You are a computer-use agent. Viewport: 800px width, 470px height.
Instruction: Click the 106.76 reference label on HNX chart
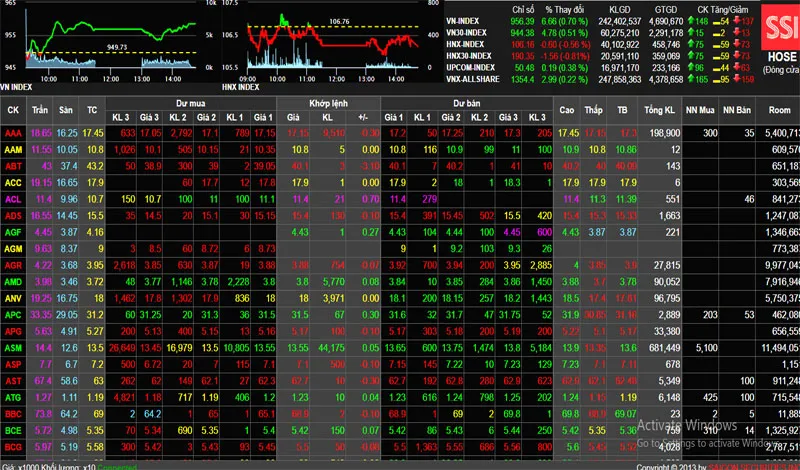pyautogui.click(x=339, y=21)
